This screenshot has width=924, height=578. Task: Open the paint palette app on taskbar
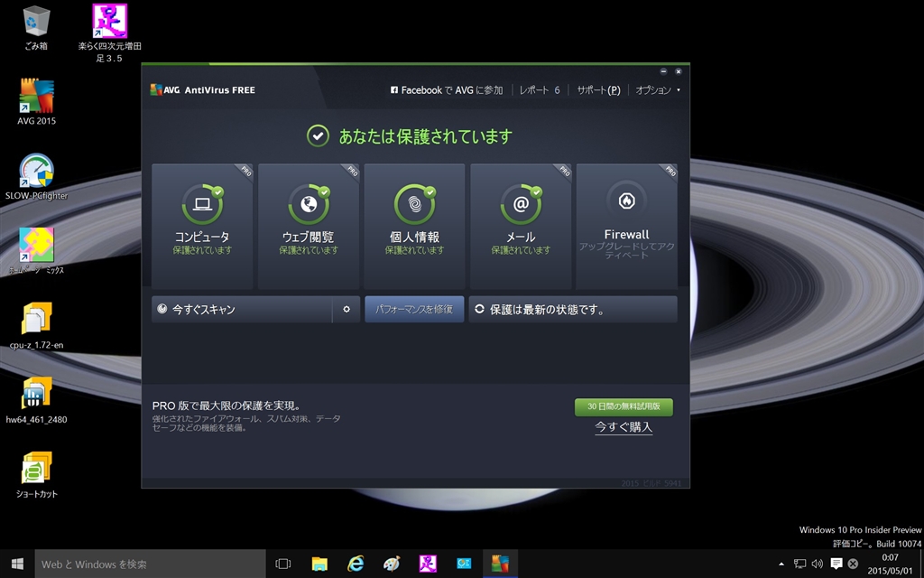[392, 564]
